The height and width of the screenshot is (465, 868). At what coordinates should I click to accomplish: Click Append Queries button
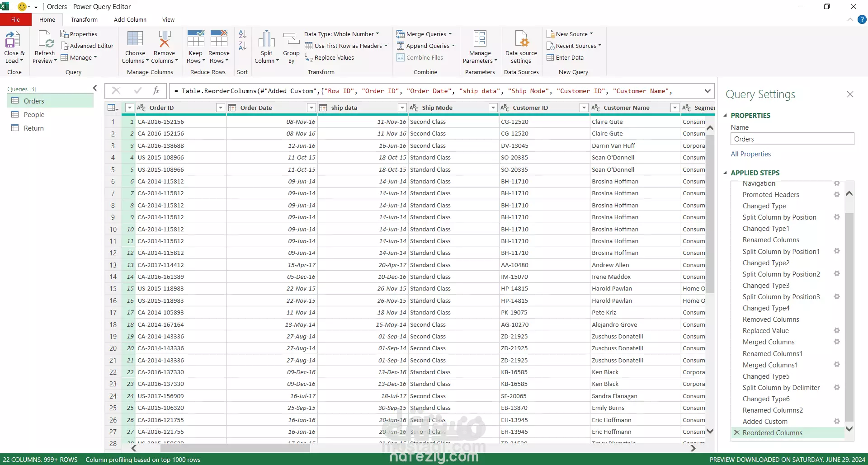tap(425, 46)
